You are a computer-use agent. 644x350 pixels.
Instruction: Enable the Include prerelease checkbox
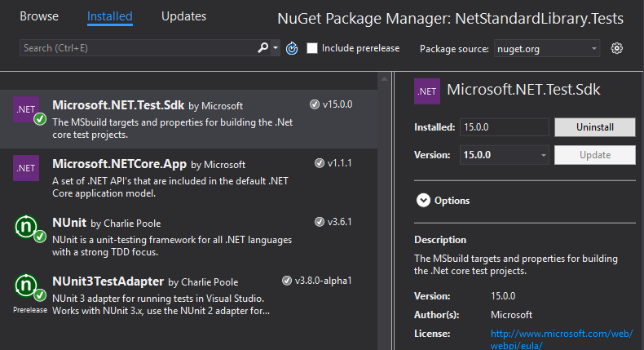(312, 48)
